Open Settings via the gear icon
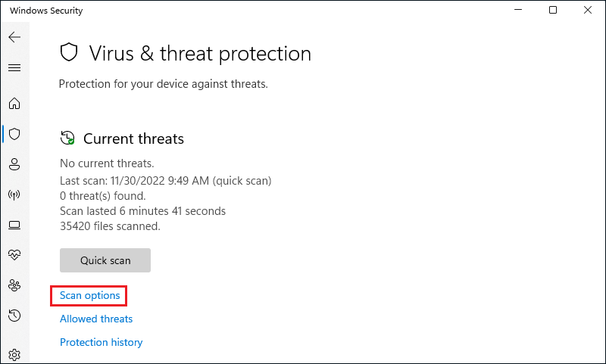This screenshot has width=606, height=364. 14,354
